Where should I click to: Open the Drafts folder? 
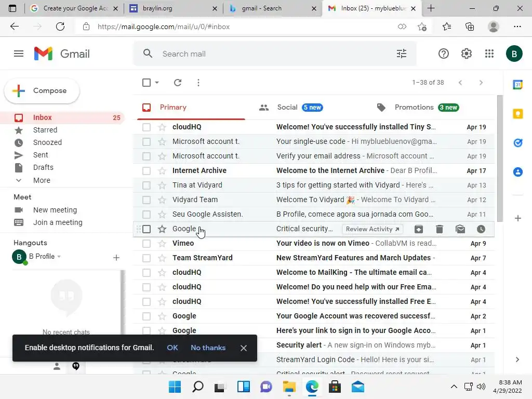click(43, 167)
